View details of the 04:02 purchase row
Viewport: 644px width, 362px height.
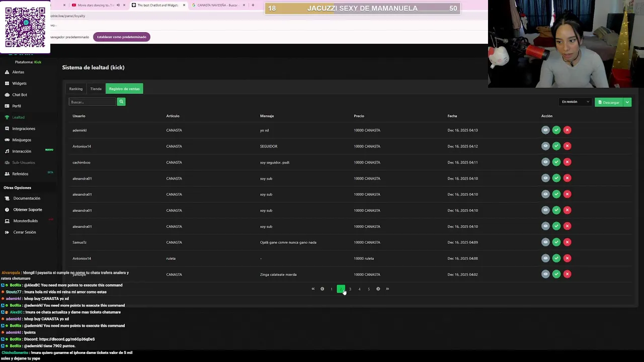click(545, 274)
